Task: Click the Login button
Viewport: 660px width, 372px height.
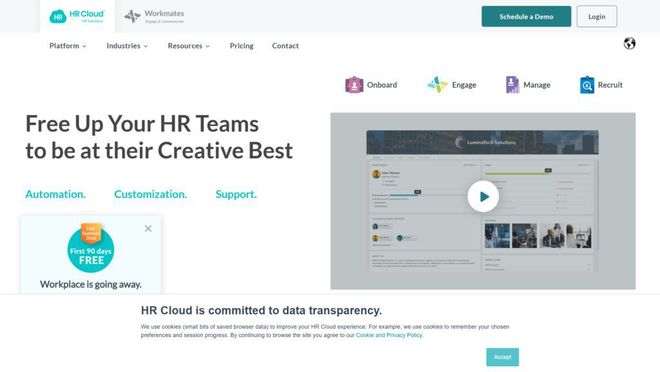Action: click(x=596, y=16)
